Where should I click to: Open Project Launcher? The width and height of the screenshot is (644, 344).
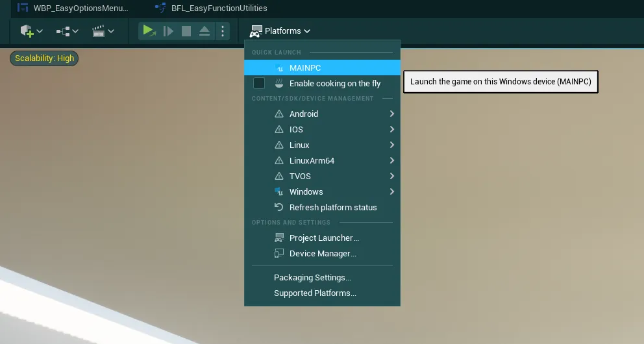(322, 238)
